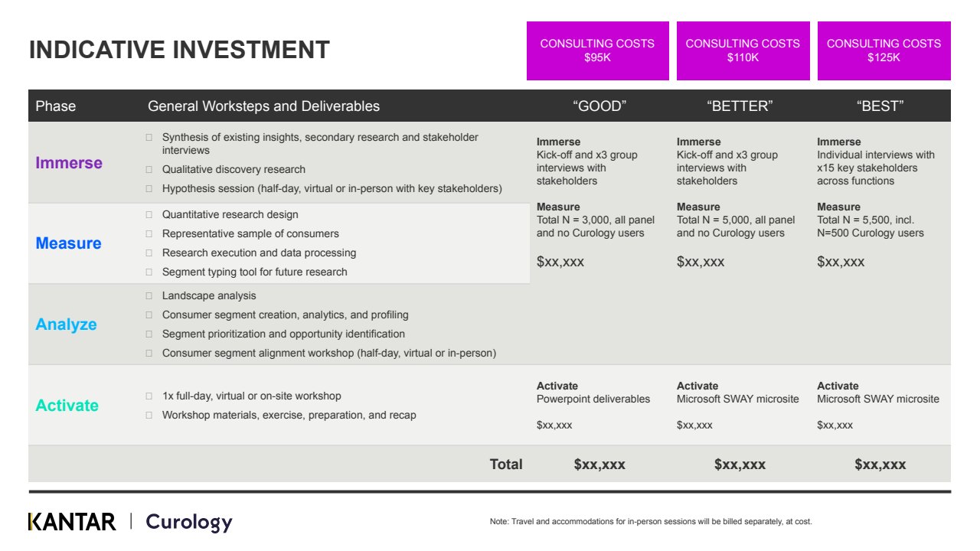The height and width of the screenshot is (551, 980).
Task: Click the KANTAR logo
Action: tap(72, 522)
